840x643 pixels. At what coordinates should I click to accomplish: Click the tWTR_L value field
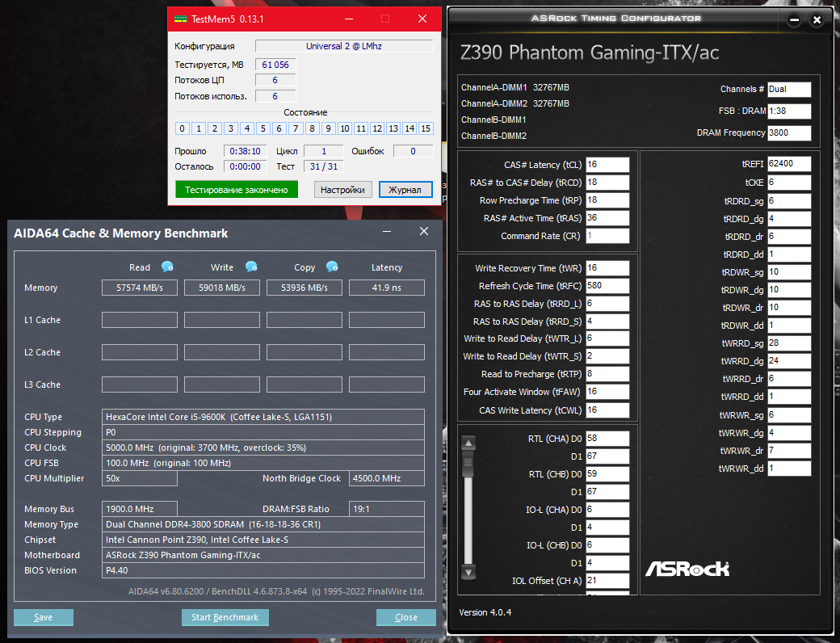[x=607, y=338]
